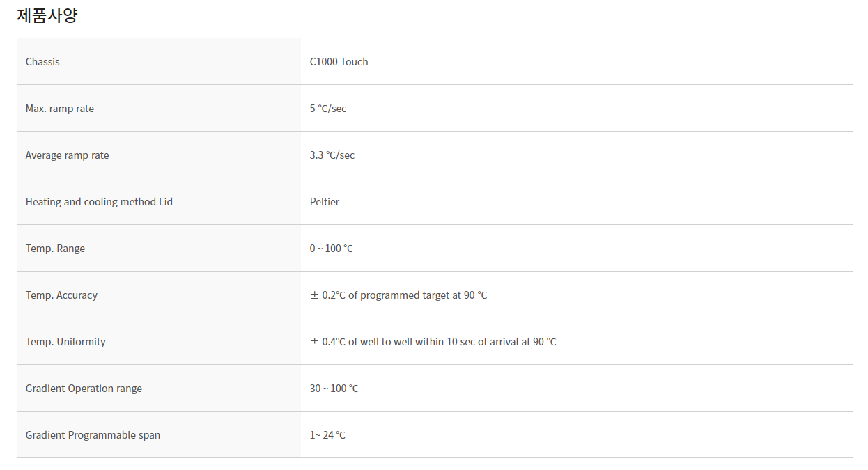Select the Gradient Programmable span label

93,435
